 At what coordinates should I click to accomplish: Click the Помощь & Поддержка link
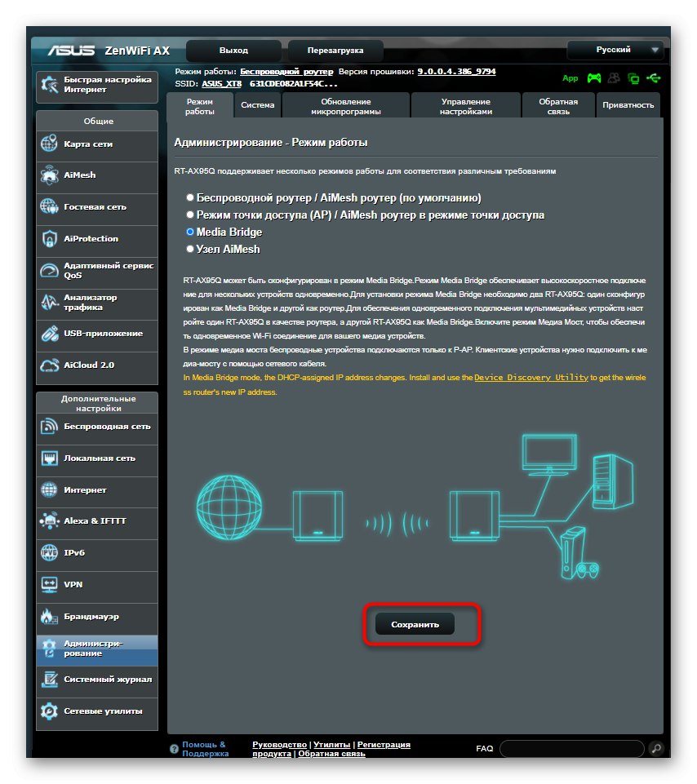[x=205, y=749]
